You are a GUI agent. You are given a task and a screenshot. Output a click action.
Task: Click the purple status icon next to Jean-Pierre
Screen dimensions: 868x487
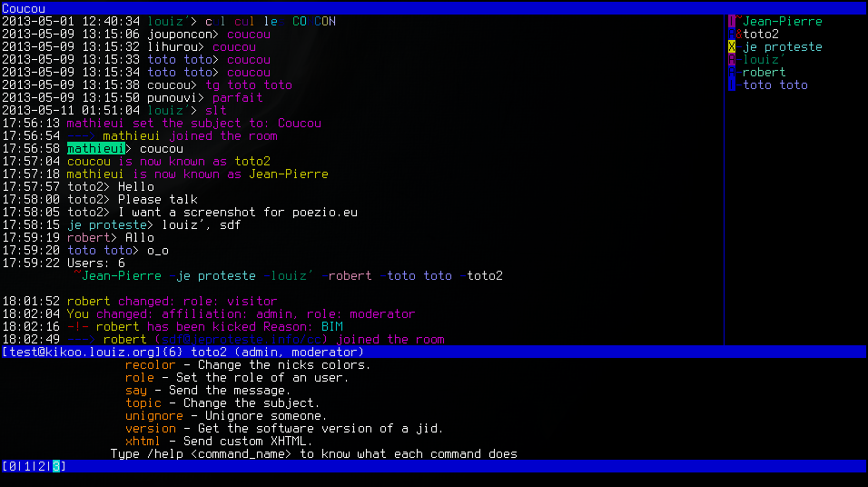pyautogui.click(x=731, y=21)
